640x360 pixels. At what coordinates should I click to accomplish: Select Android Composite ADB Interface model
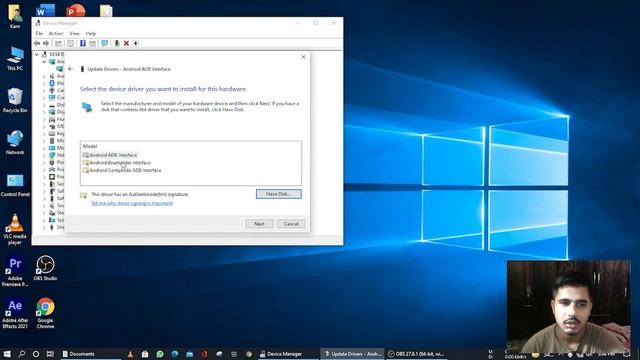122,170
